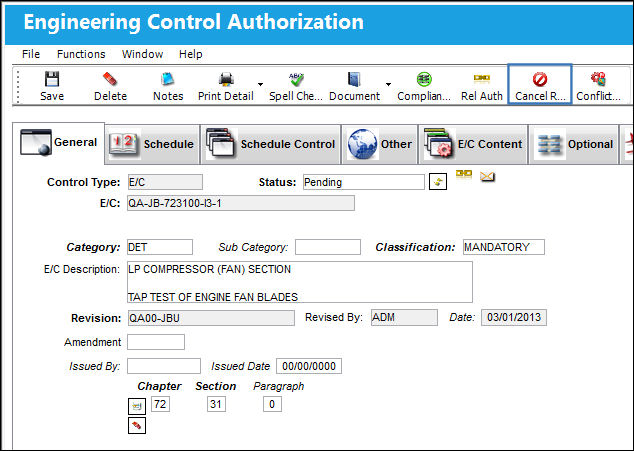
Task: Click the red eraser icon below Chapter
Action: [137, 426]
